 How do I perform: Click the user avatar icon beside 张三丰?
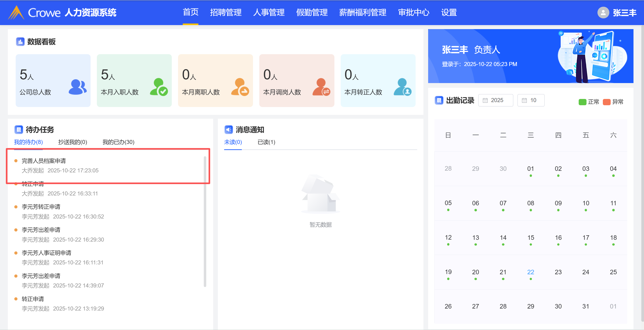tap(603, 13)
